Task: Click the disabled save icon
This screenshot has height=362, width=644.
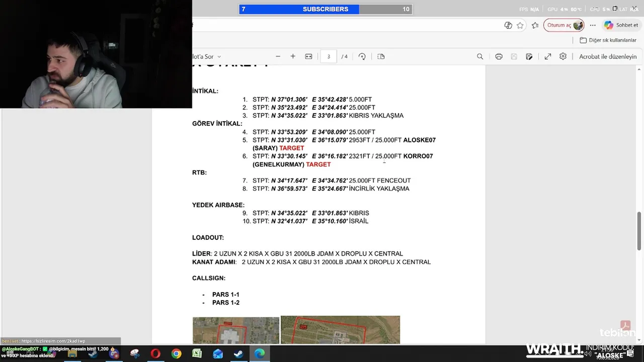Action: (x=514, y=56)
